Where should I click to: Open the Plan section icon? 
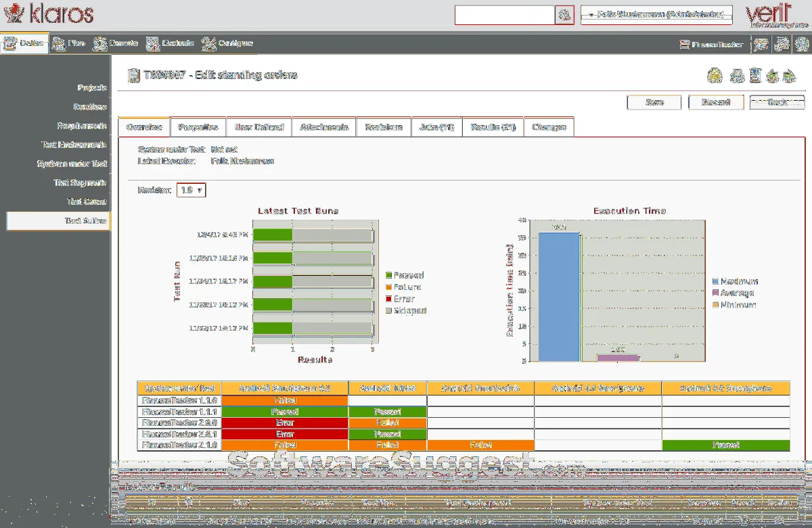pos(59,44)
